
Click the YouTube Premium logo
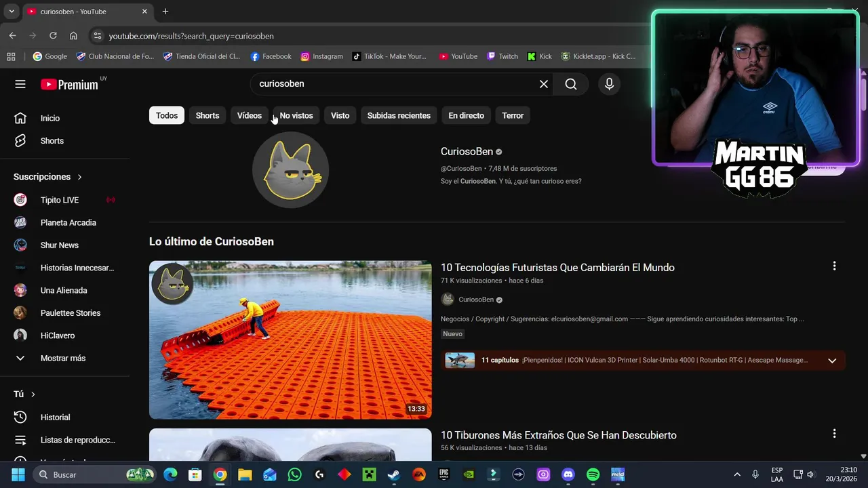[69, 84]
